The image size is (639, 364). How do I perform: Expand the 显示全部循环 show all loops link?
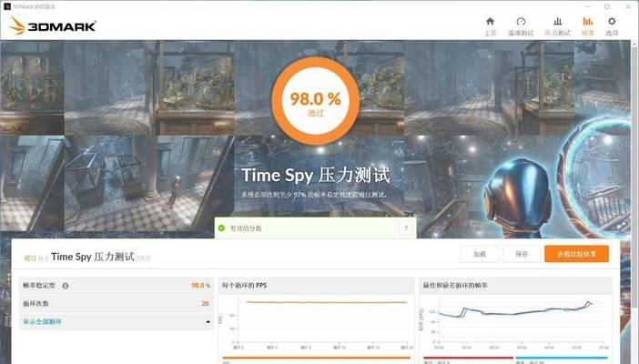coord(42,321)
